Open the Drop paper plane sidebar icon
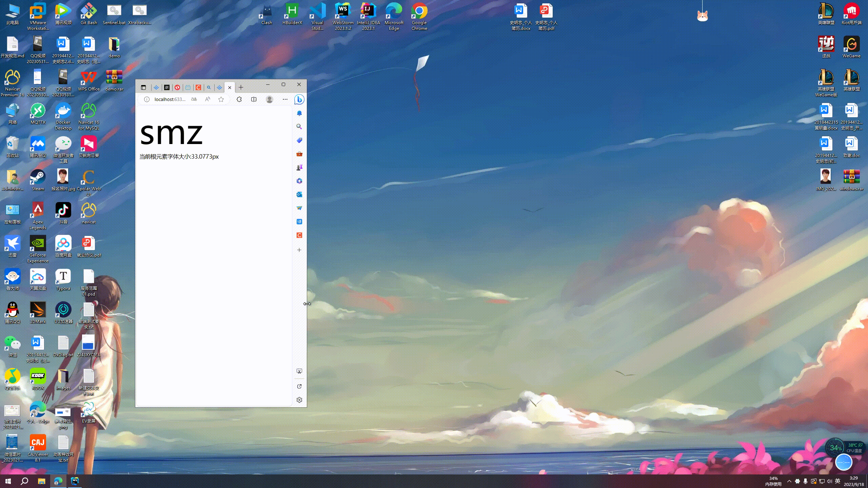Viewport: 868px width, 488px height. 299,208
